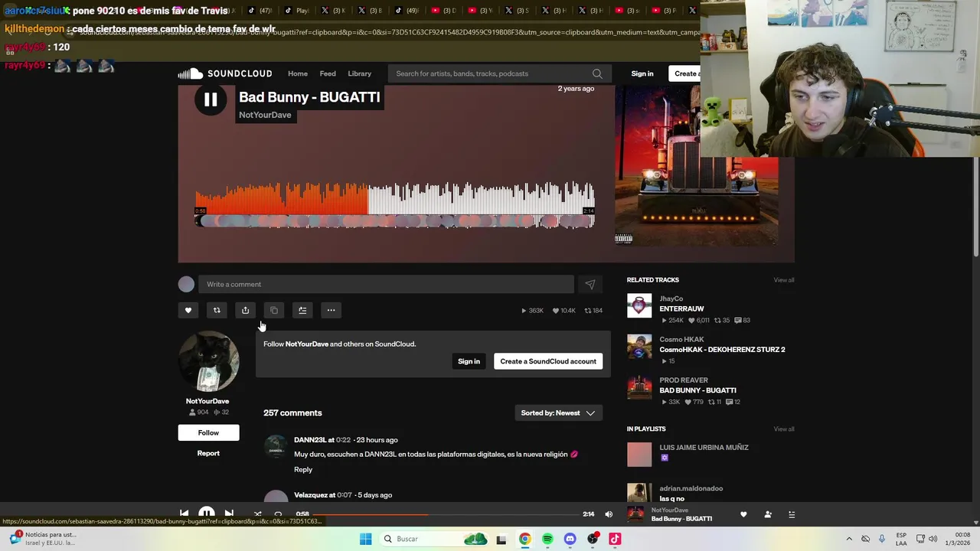Open Chrome from the taskbar
980x551 pixels.
point(524,539)
